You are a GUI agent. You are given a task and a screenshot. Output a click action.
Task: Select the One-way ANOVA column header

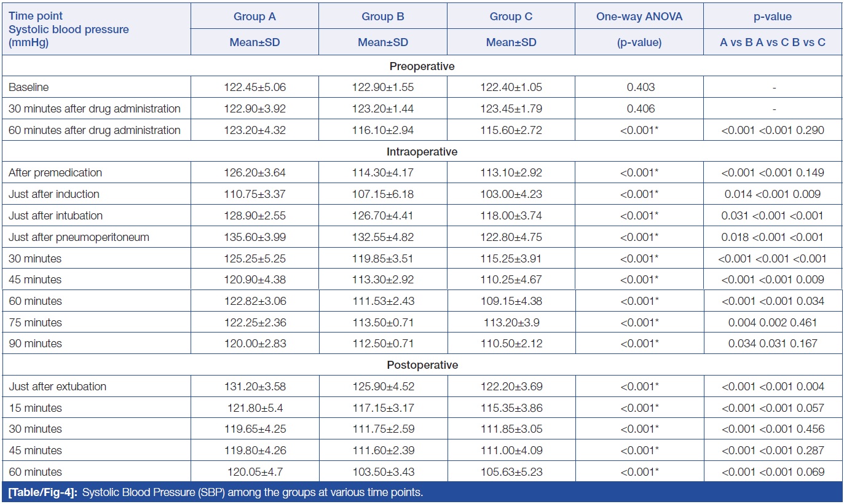[x=639, y=17]
